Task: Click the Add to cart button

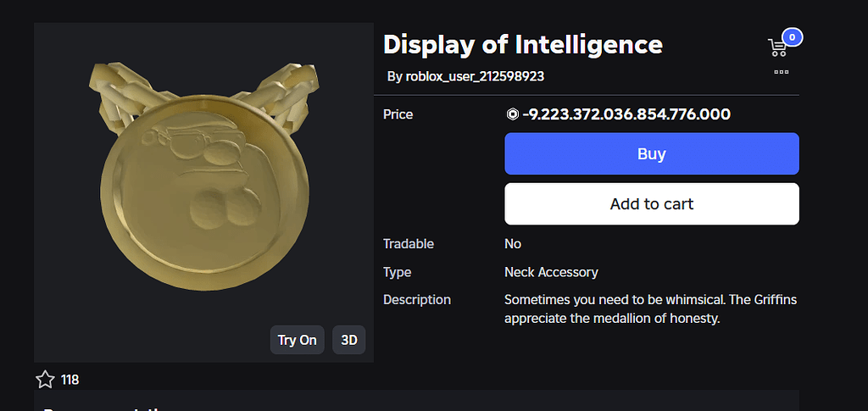Action: click(x=652, y=204)
